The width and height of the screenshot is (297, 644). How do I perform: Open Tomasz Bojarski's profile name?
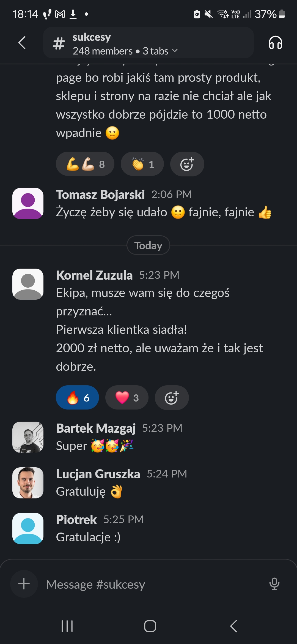pos(100,195)
